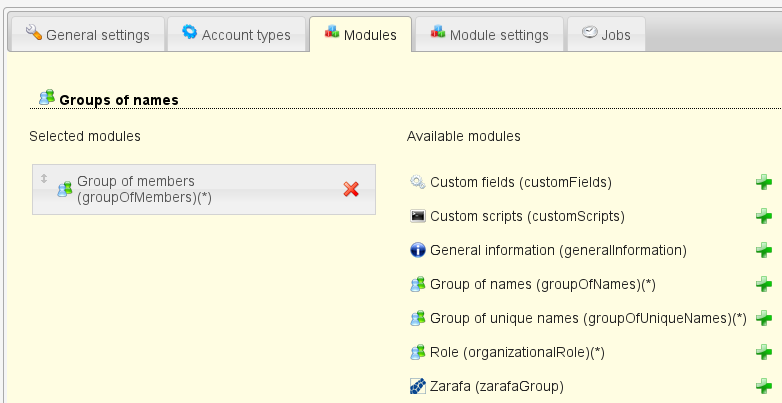Remove Group of members with red X

tap(351, 189)
